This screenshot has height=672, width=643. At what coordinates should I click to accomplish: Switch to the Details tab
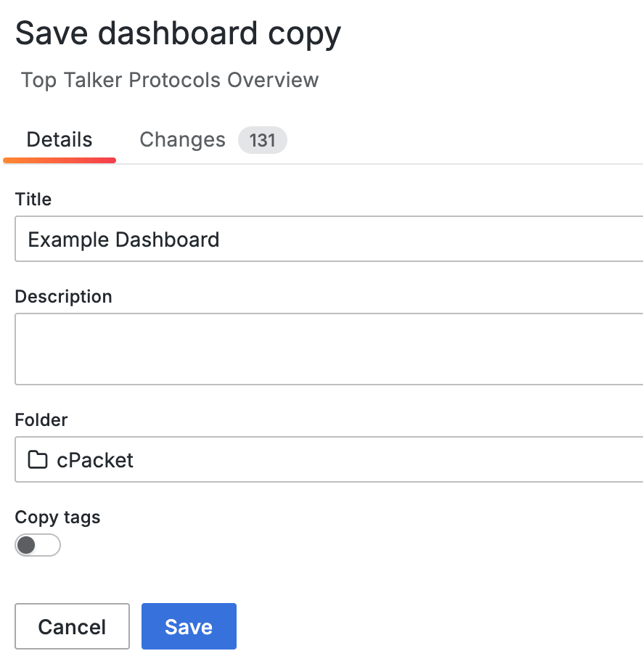[x=60, y=140]
